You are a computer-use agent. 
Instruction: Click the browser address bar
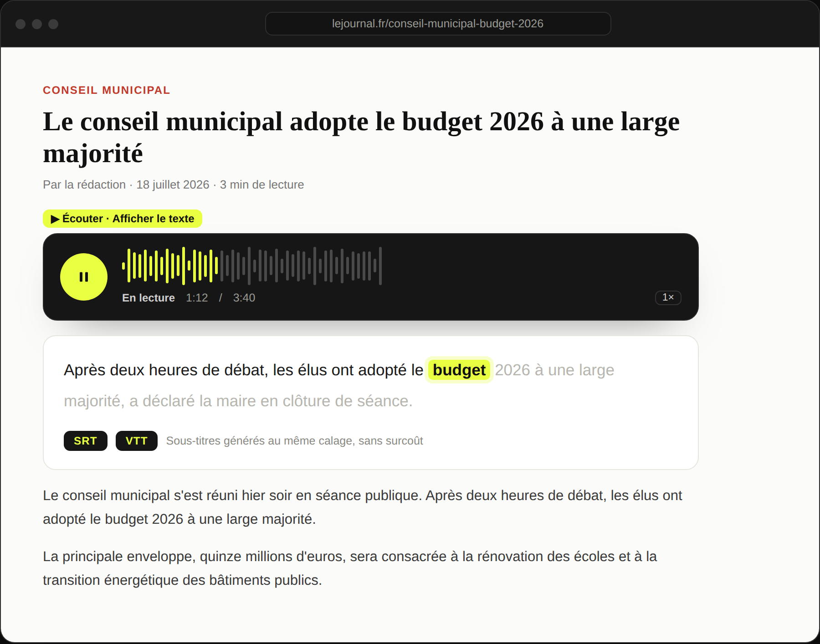click(x=438, y=24)
